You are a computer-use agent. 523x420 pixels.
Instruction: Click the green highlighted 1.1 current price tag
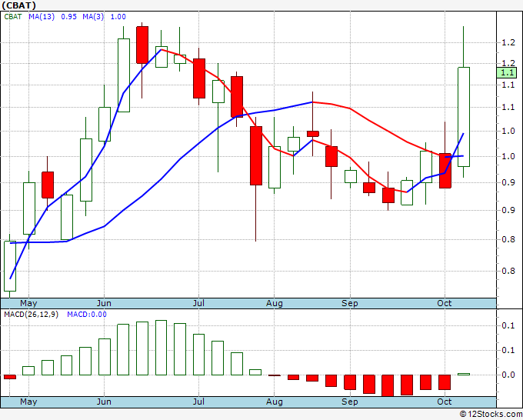pos(506,73)
